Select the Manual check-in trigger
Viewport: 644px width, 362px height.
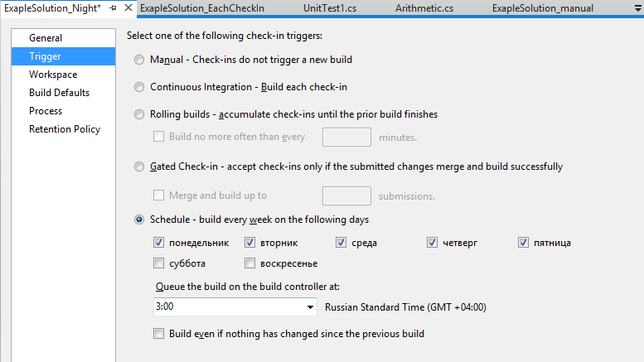139,60
